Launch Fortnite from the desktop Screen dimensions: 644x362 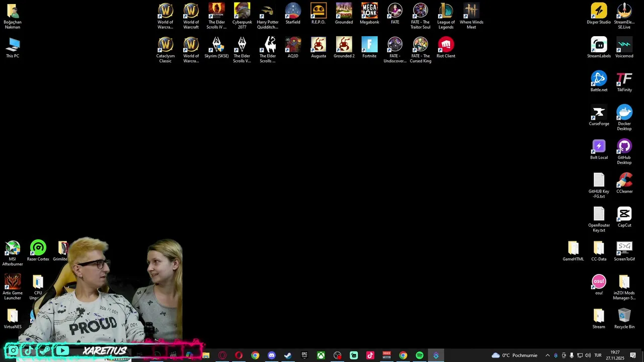pyautogui.click(x=369, y=47)
